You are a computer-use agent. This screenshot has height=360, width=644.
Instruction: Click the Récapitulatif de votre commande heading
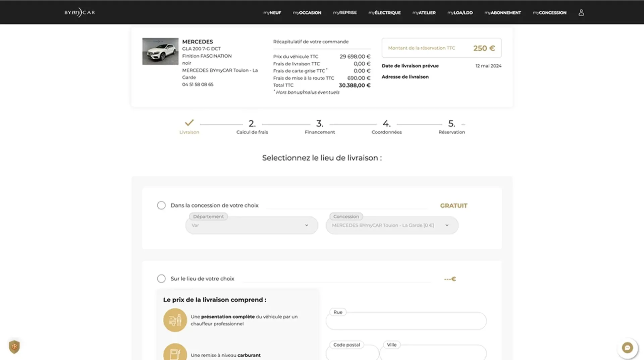pyautogui.click(x=311, y=42)
